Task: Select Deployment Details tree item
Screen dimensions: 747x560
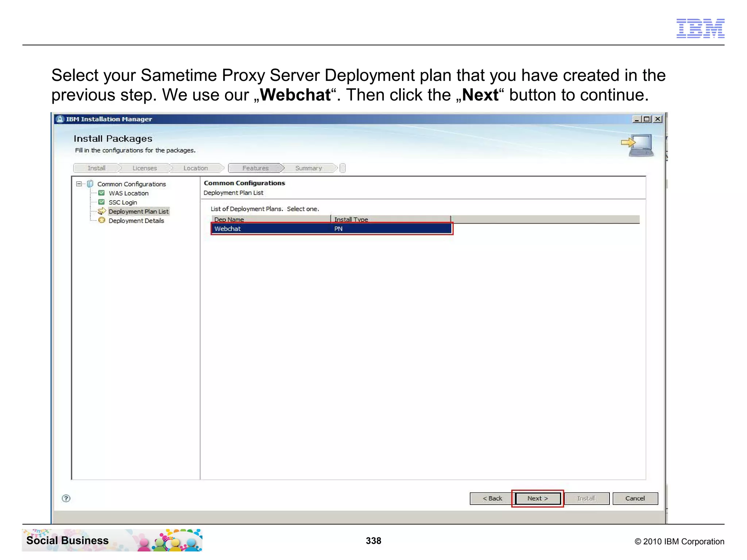Action: tap(136, 221)
